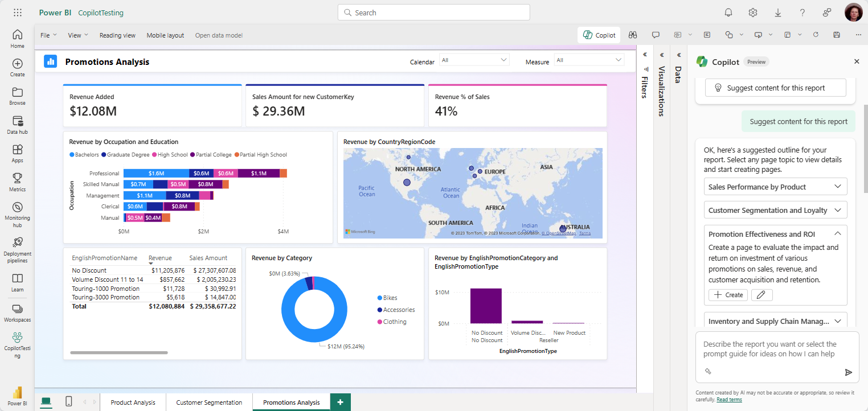Click the Bikes legend color swatch
Screen dimensions: 868x411
(379, 298)
